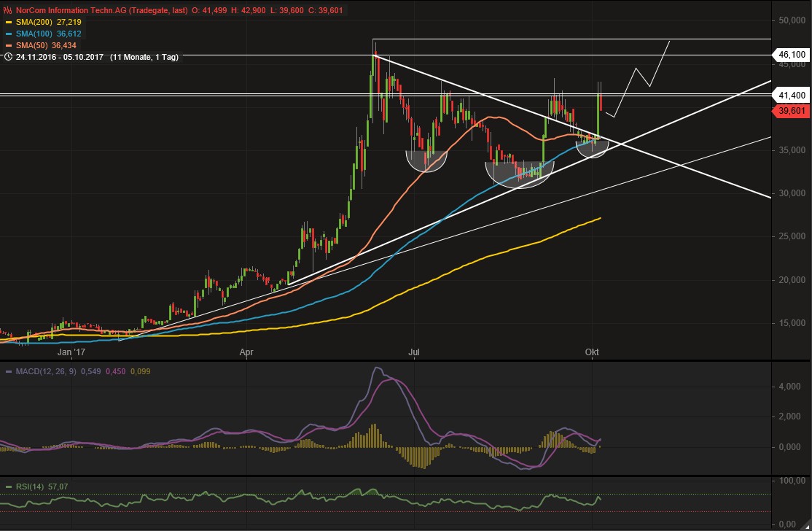Click the open price O: 41,499
This screenshot has height=531, width=812.
[x=209, y=10]
